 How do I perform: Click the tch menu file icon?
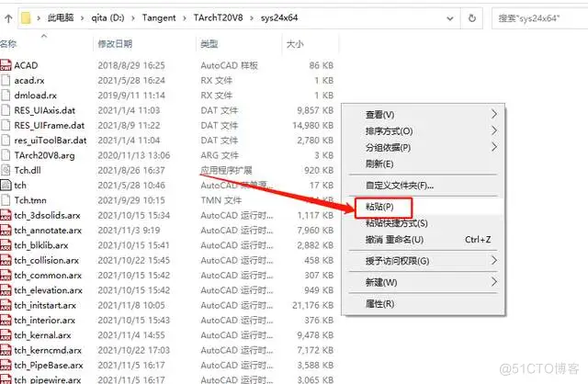tap(6, 185)
